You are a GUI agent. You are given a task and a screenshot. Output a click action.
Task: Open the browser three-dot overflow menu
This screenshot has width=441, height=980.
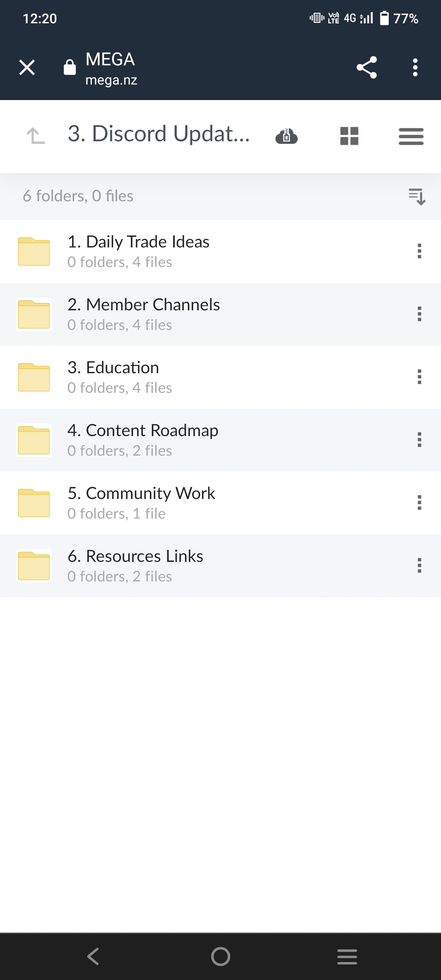[x=415, y=67]
